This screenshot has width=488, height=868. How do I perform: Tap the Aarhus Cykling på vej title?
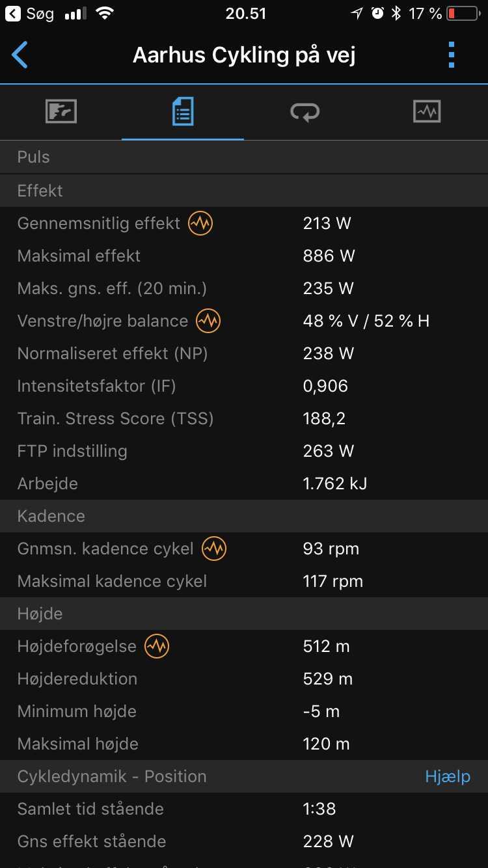[244, 55]
